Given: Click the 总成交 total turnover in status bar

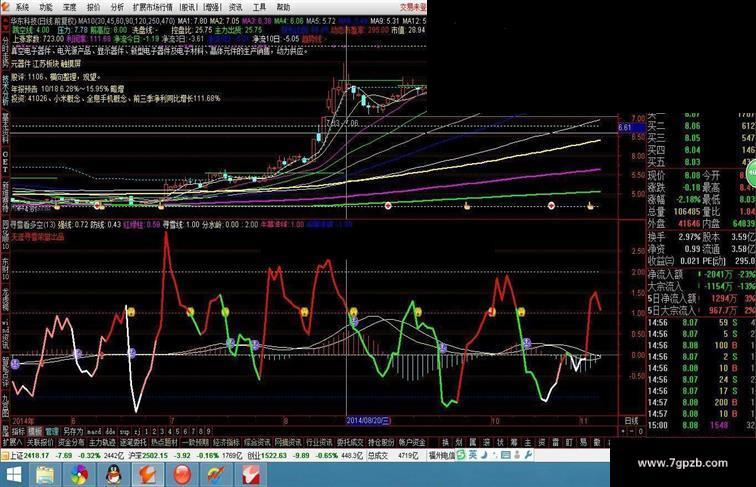Looking at the screenshot, I should 378,455.
